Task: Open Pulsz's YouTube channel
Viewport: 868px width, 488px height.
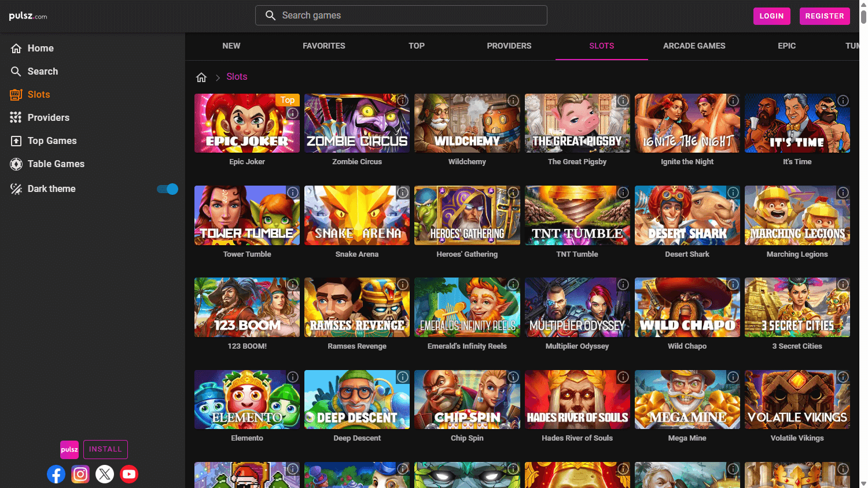Action: (129, 474)
